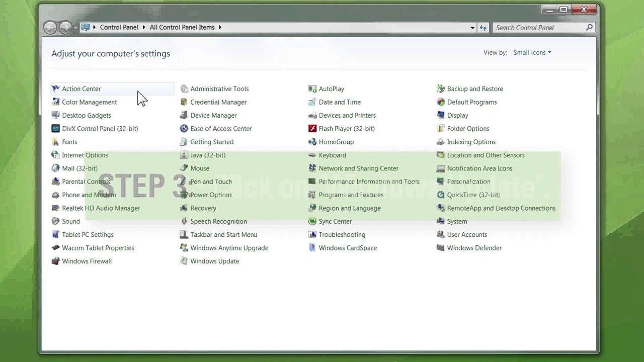
Task: Open Region and Language link
Action: click(x=350, y=208)
